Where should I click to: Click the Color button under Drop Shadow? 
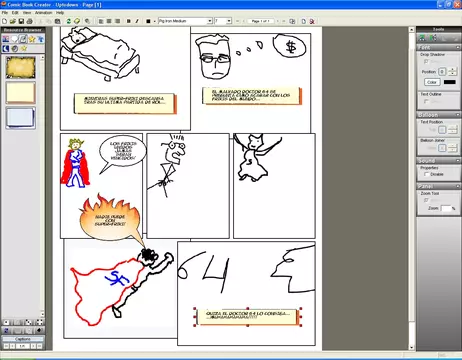[x=432, y=82]
